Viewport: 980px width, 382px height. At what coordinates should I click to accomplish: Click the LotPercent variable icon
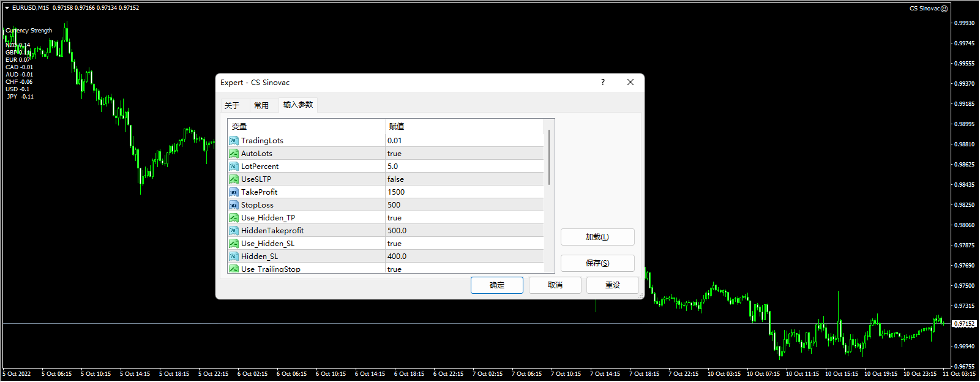(x=233, y=167)
